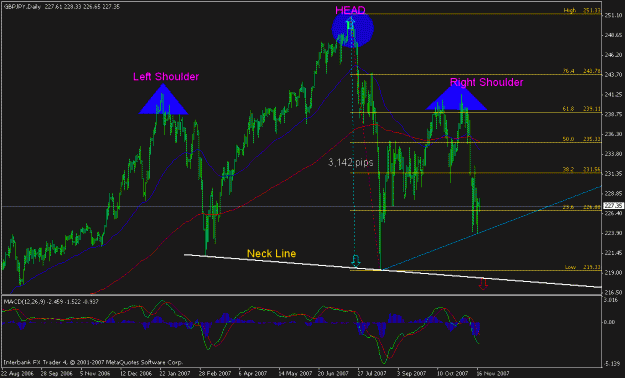Image resolution: width=625 pixels, height=378 pixels.
Task: Click the 3,142 pips measurement text
Action: pyautogui.click(x=351, y=162)
